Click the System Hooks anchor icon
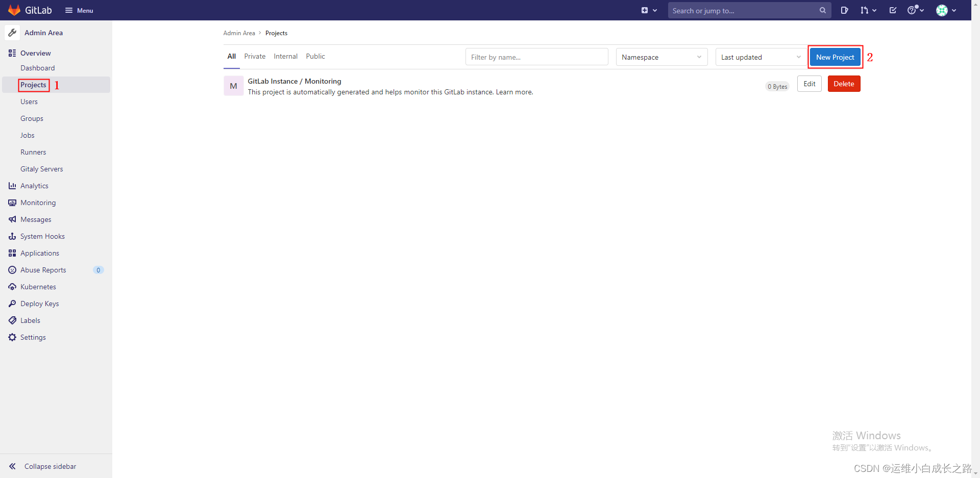980x478 pixels. pos(12,236)
